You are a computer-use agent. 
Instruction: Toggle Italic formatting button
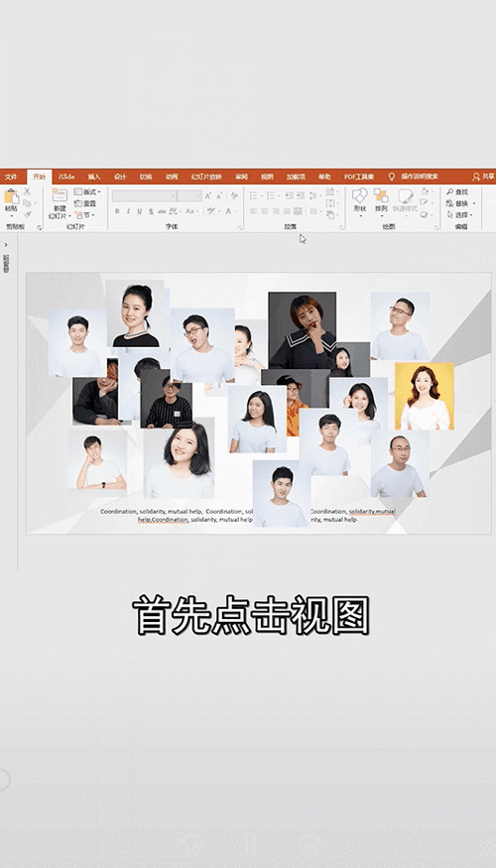point(128,211)
